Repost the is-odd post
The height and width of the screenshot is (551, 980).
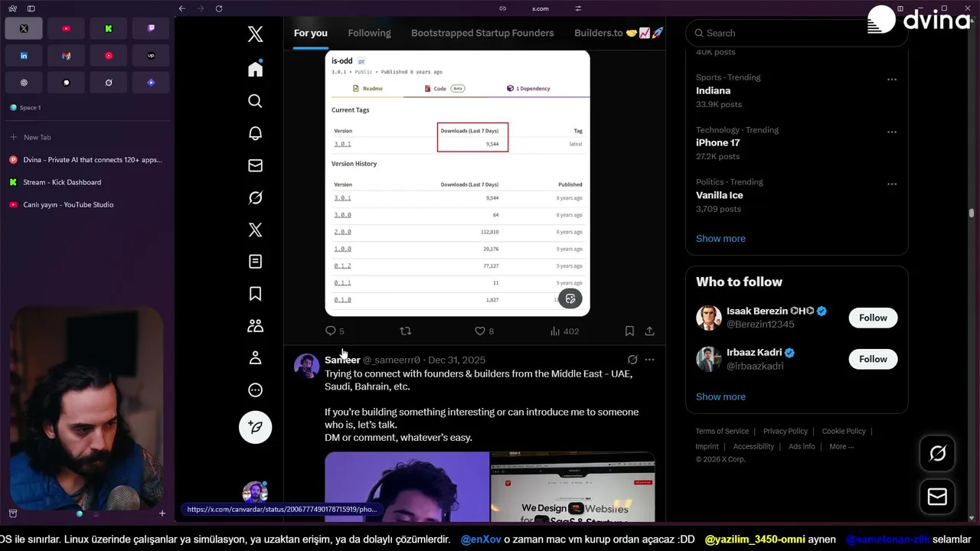tap(406, 331)
